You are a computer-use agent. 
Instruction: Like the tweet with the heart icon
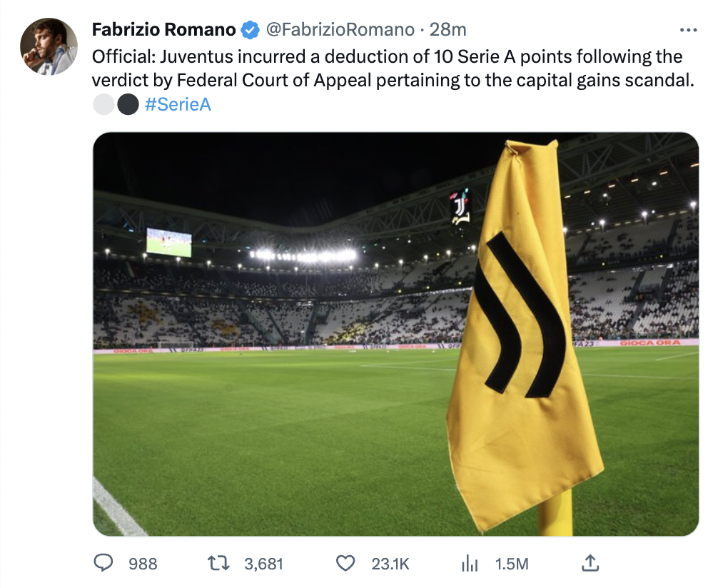[345, 564]
